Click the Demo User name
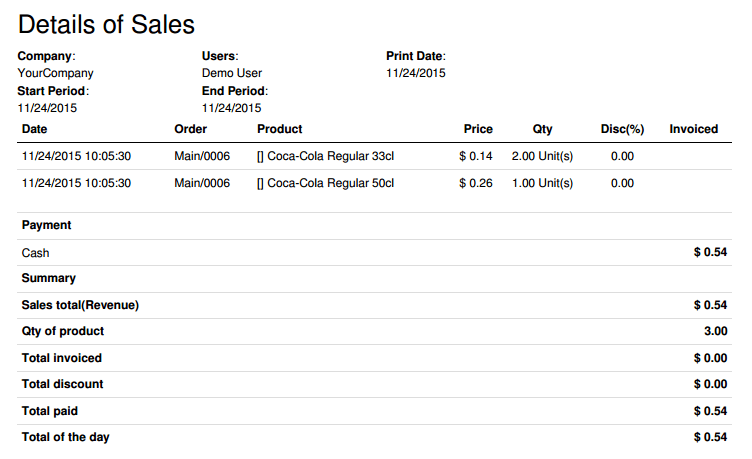This screenshot has height=459, width=752. [x=232, y=73]
